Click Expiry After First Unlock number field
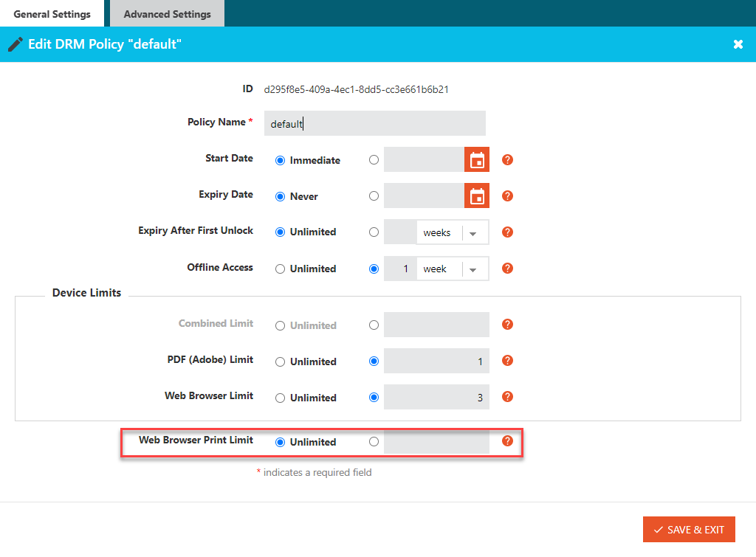The height and width of the screenshot is (557, 756). pos(401,232)
